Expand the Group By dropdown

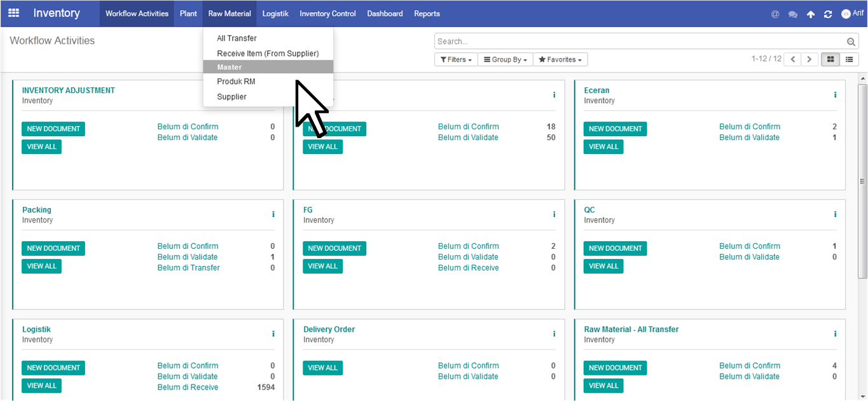(x=505, y=59)
